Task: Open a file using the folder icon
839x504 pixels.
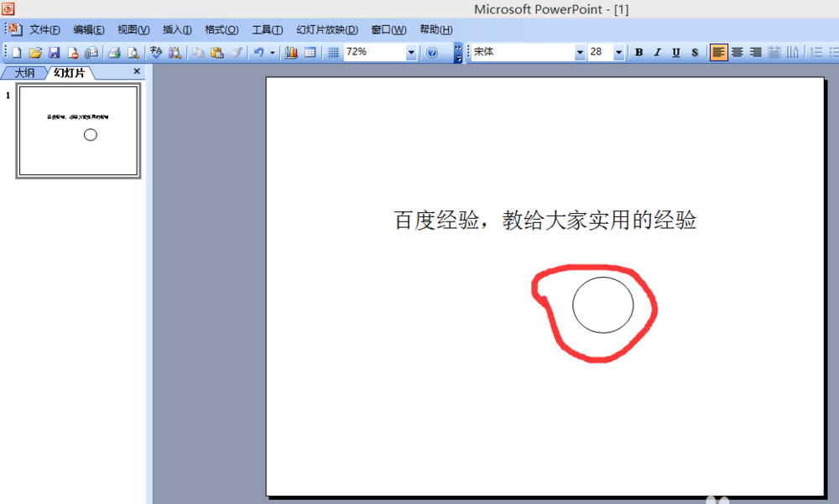Action: (35, 53)
